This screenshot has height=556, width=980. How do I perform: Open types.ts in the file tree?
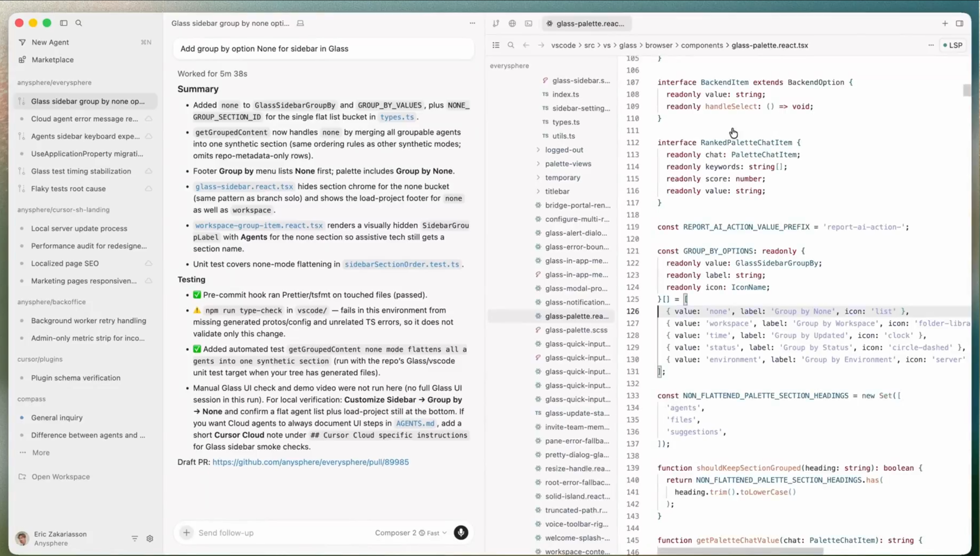coord(566,122)
